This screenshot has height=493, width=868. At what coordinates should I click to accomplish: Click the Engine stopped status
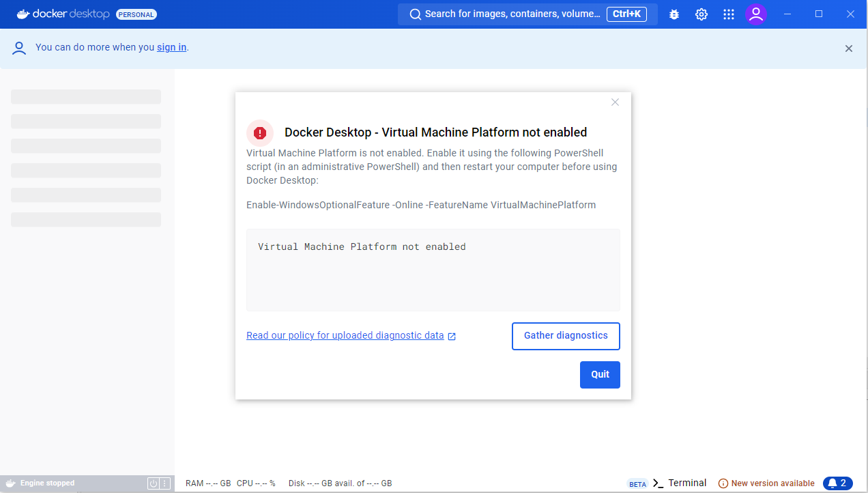pyautogui.click(x=47, y=483)
